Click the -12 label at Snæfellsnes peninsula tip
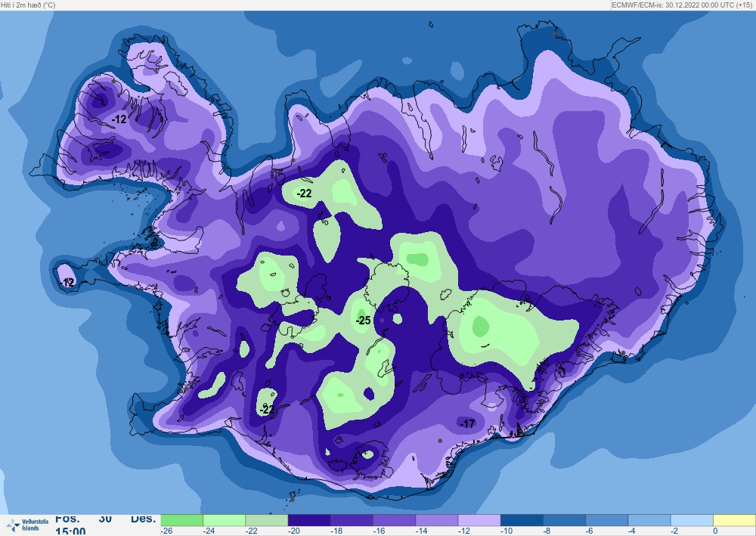756x536 pixels. tap(68, 283)
